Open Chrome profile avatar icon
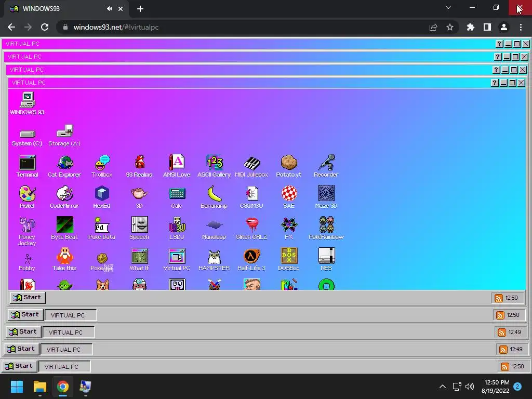The image size is (532, 399). point(504,27)
